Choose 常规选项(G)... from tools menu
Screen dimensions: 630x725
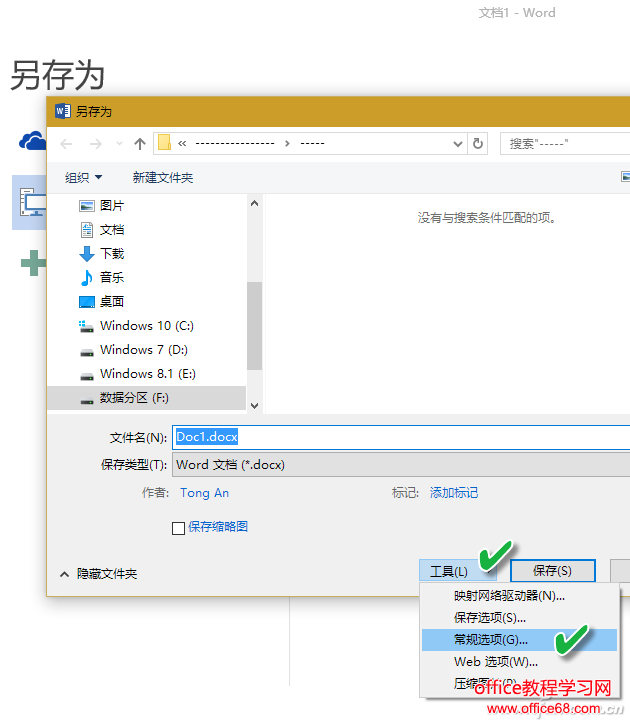pos(519,640)
